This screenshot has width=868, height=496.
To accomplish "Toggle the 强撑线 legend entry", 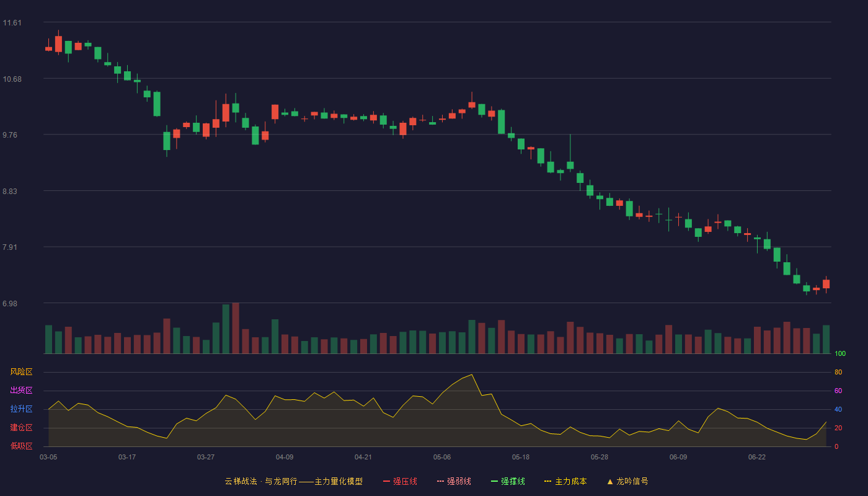I will click(x=508, y=481).
